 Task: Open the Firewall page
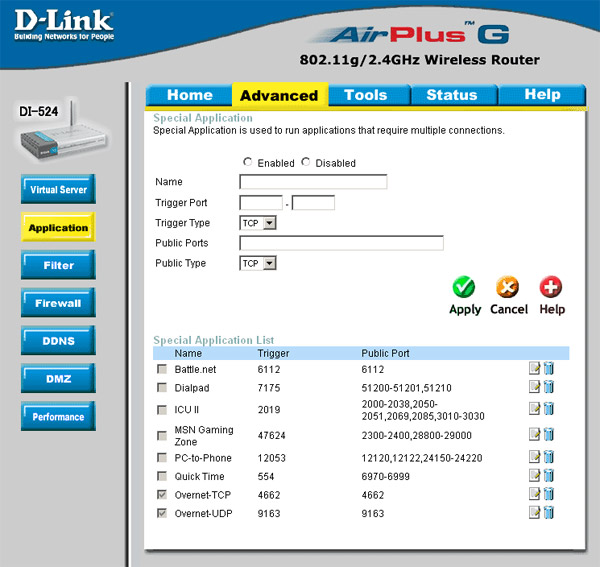click(58, 303)
